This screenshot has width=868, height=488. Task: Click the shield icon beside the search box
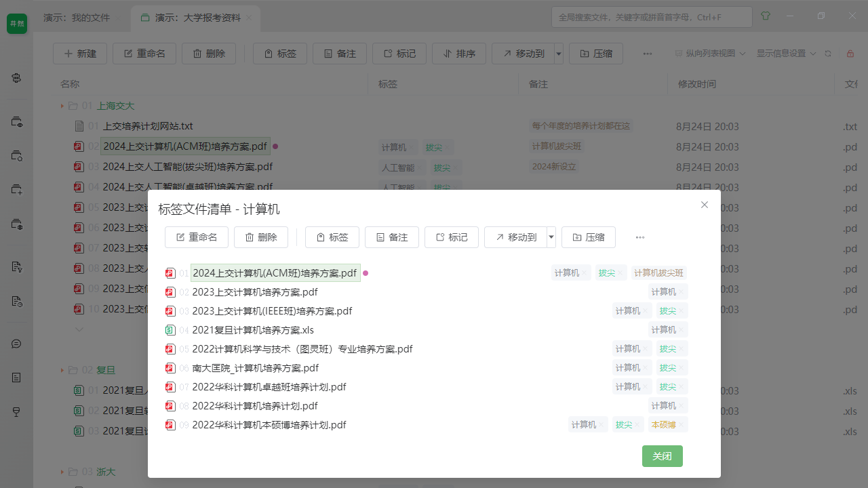click(x=765, y=16)
